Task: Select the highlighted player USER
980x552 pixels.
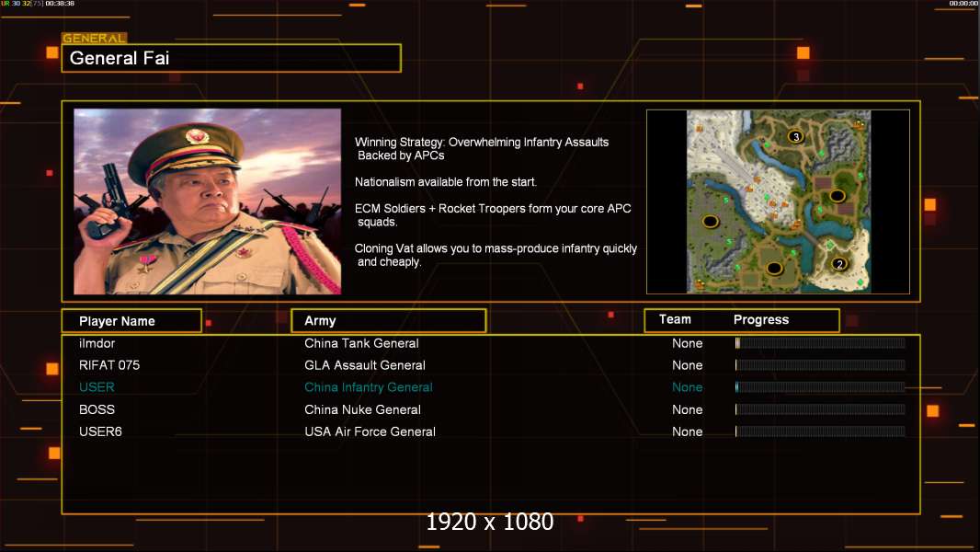Action: 97,387
